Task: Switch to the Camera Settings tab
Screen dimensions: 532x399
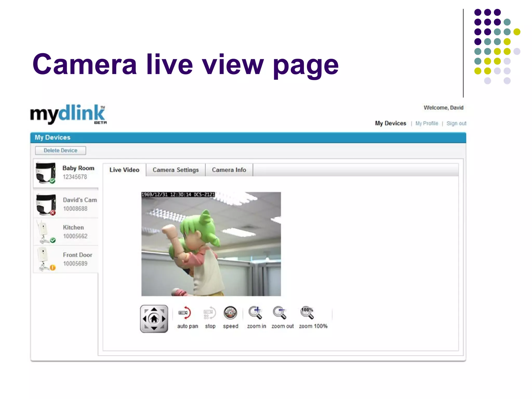Action: pyautogui.click(x=176, y=170)
